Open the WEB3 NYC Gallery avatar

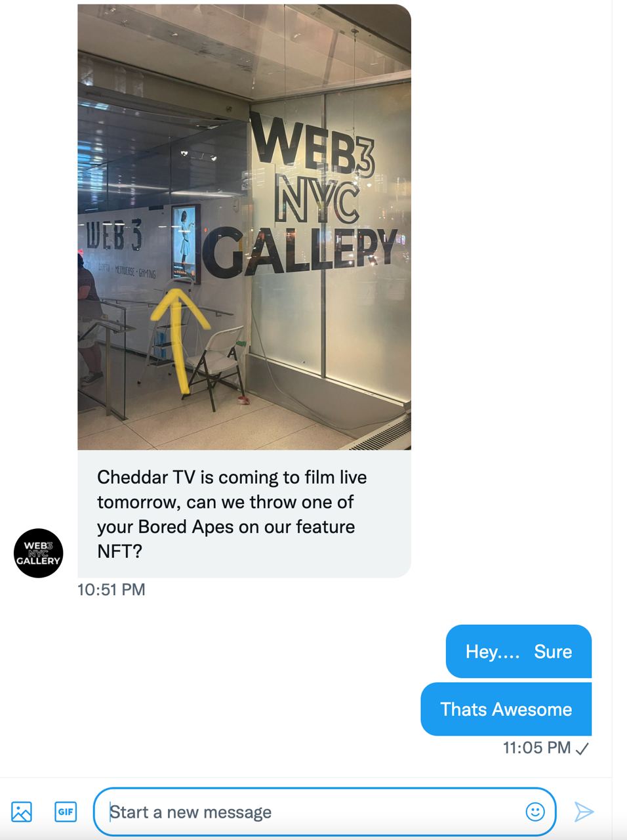click(x=39, y=553)
